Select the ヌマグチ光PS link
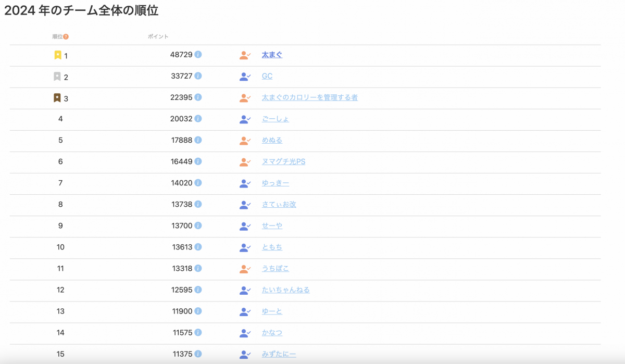 (x=283, y=161)
